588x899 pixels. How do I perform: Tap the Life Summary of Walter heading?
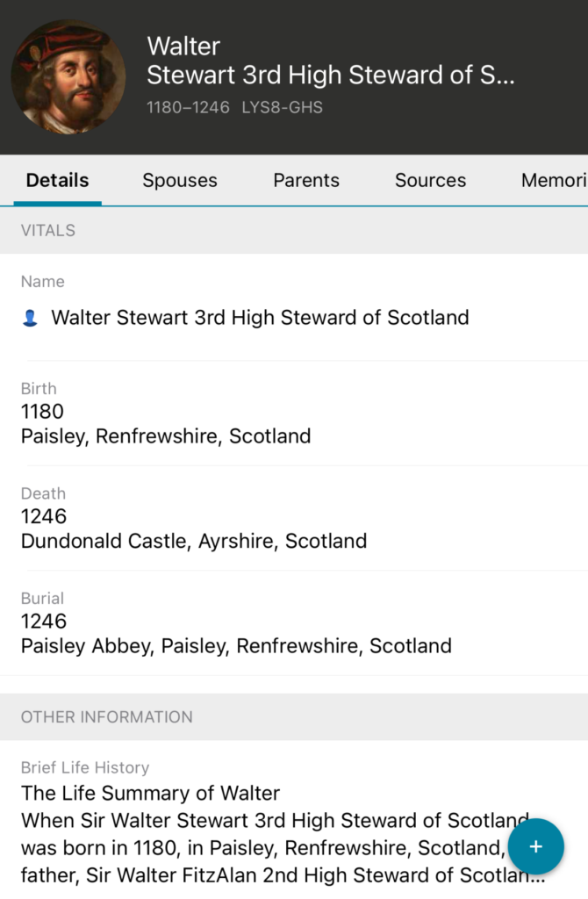pyautogui.click(x=150, y=794)
